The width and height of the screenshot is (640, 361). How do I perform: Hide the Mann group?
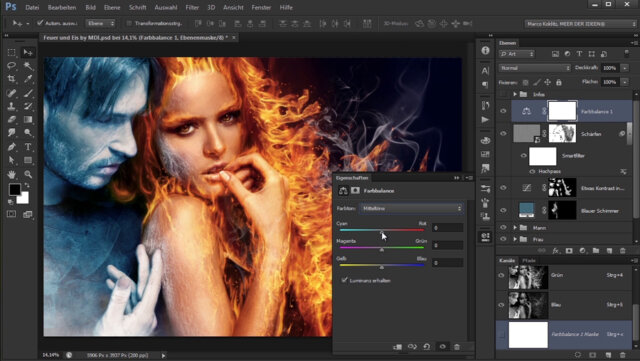click(503, 227)
